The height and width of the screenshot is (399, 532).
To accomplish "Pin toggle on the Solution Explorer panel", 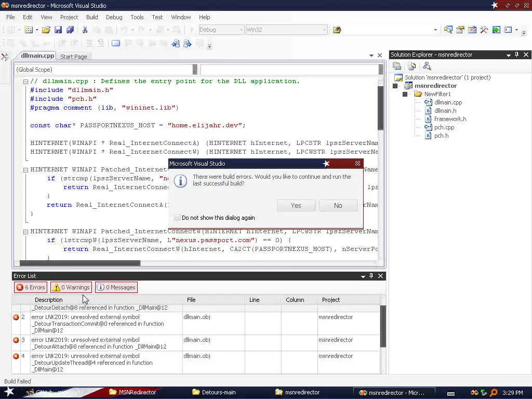I will click(517, 55).
